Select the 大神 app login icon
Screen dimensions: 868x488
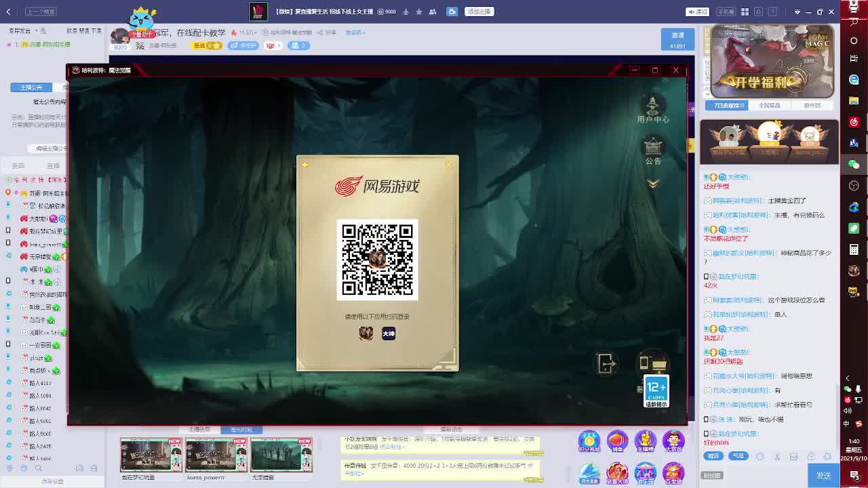tap(389, 333)
